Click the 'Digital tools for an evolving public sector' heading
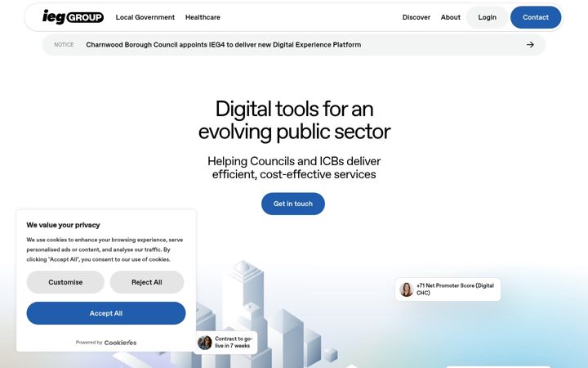This screenshot has height=368, width=588. click(294, 120)
